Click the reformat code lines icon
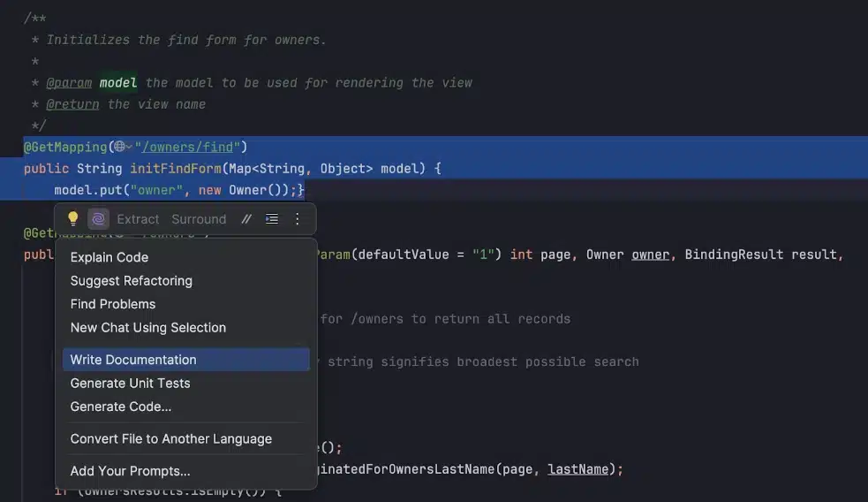The image size is (868, 502). tap(272, 219)
